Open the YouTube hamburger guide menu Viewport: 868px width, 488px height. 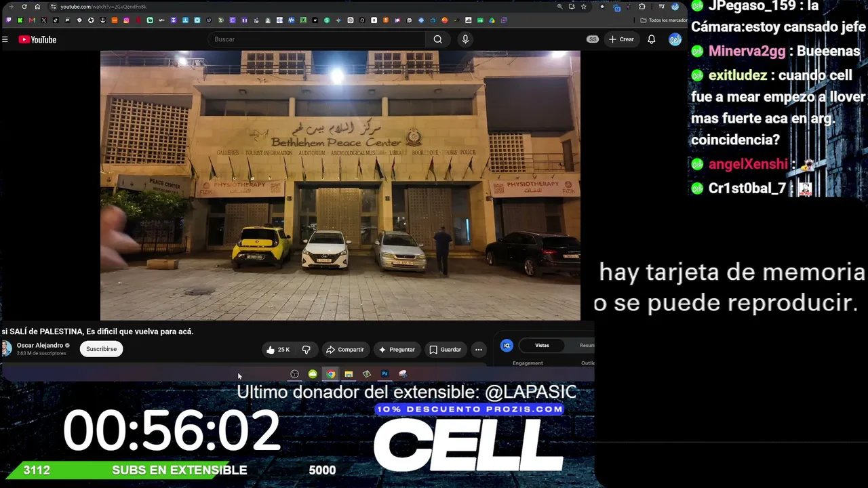pyautogui.click(x=5, y=39)
